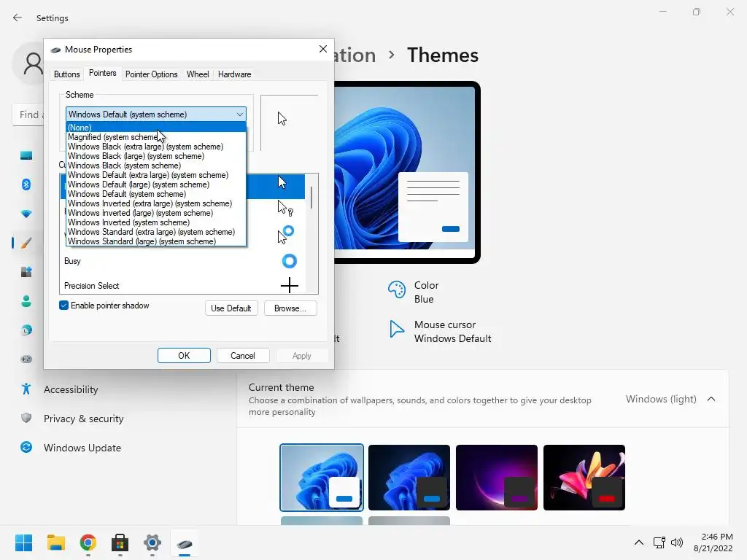Open Microsoft Store from taskbar
This screenshot has height=560, width=747.
click(x=120, y=542)
